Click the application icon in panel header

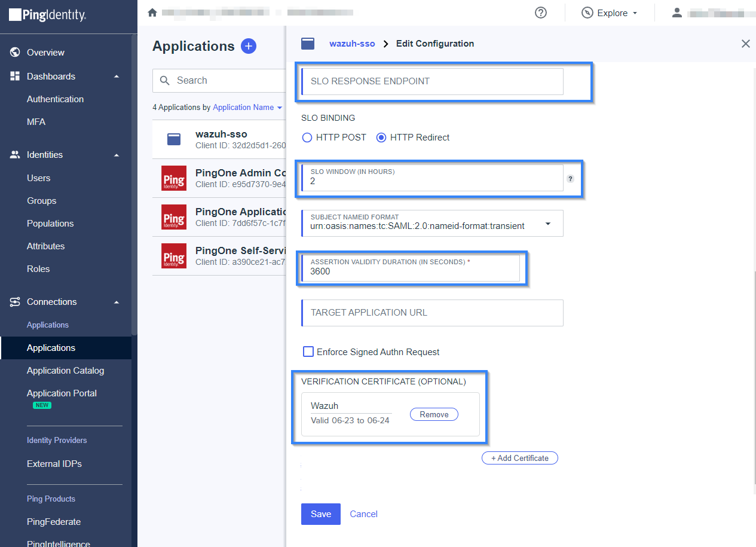click(x=308, y=44)
